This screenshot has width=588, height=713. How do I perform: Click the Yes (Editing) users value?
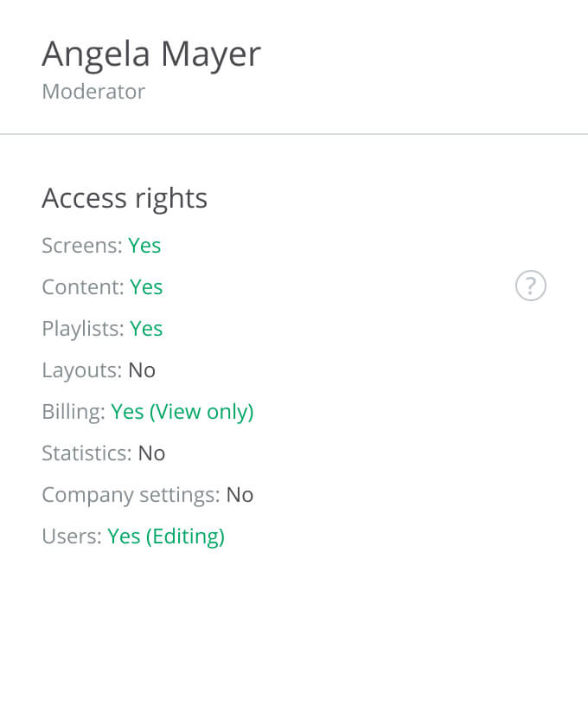point(166,536)
